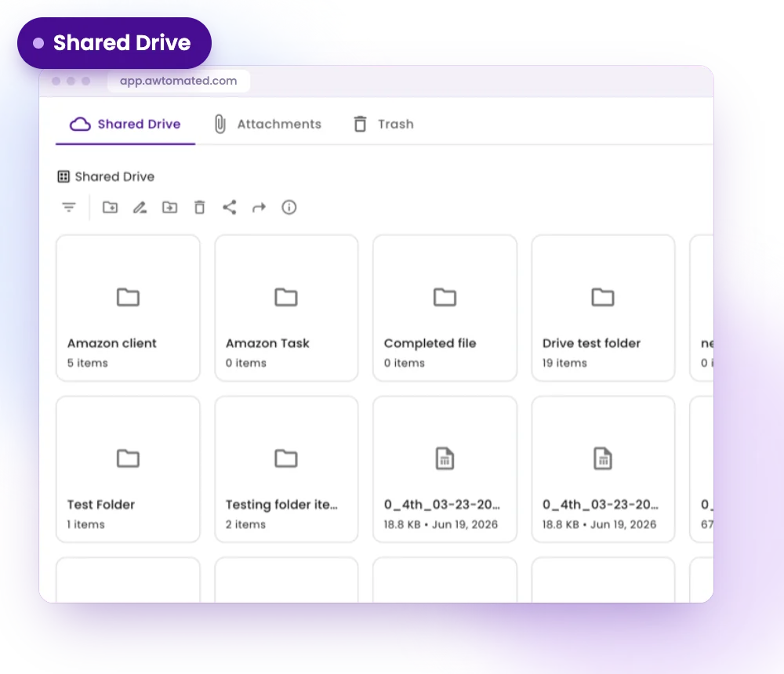
Task: Click the paperclip icon on Attachments tab
Action: point(220,124)
